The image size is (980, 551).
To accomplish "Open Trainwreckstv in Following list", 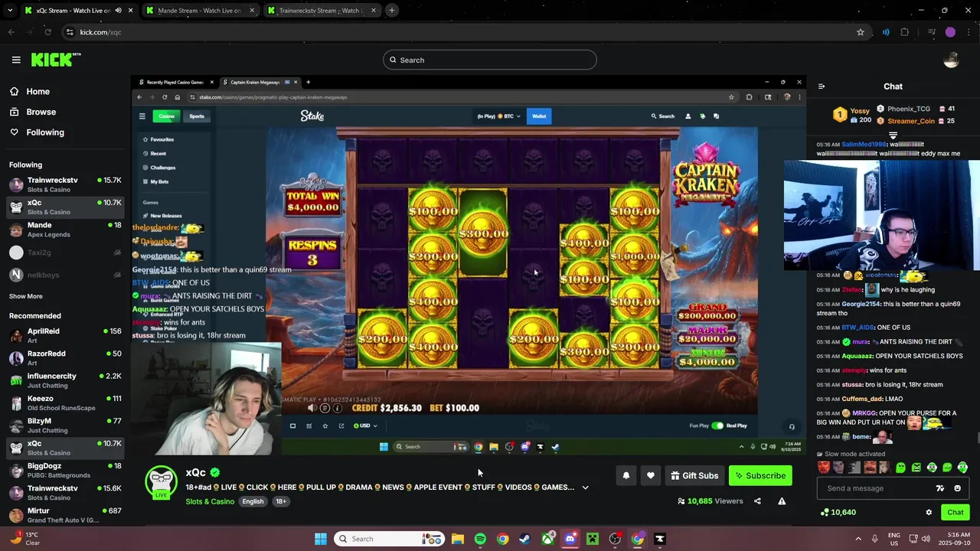I will pyautogui.click(x=65, y=184).
